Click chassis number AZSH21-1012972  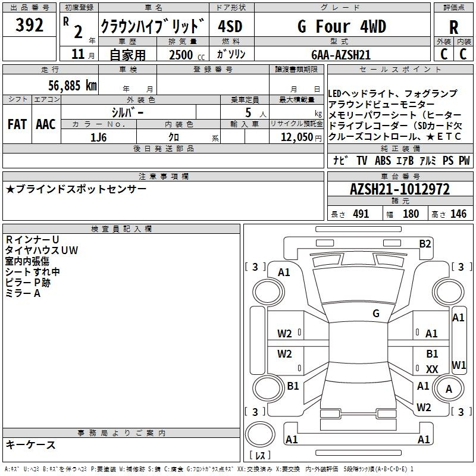pyautogui.click(x=399, y=190)
